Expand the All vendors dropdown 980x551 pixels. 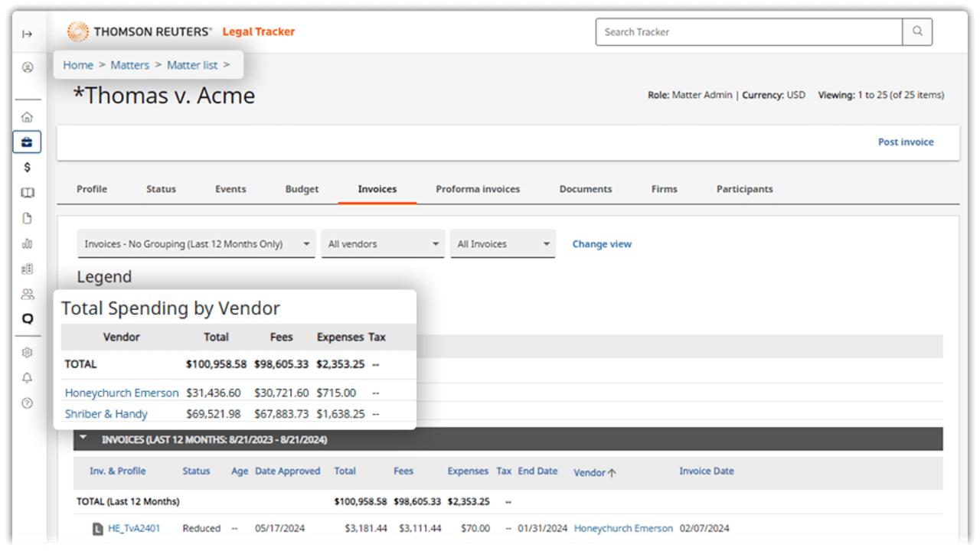click(x=383, y=244)
